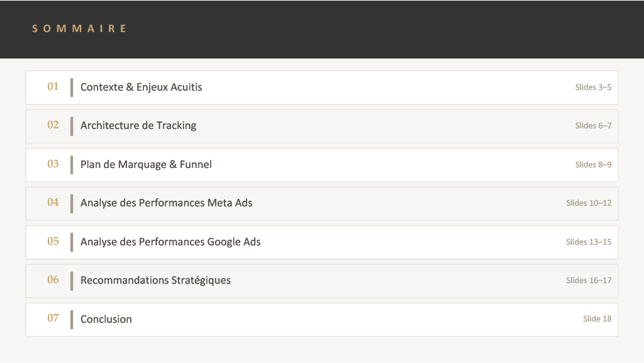Click the Slides 16–17 page reference
644x363 pixels.
pyautogui.click(x=589, y=281)
